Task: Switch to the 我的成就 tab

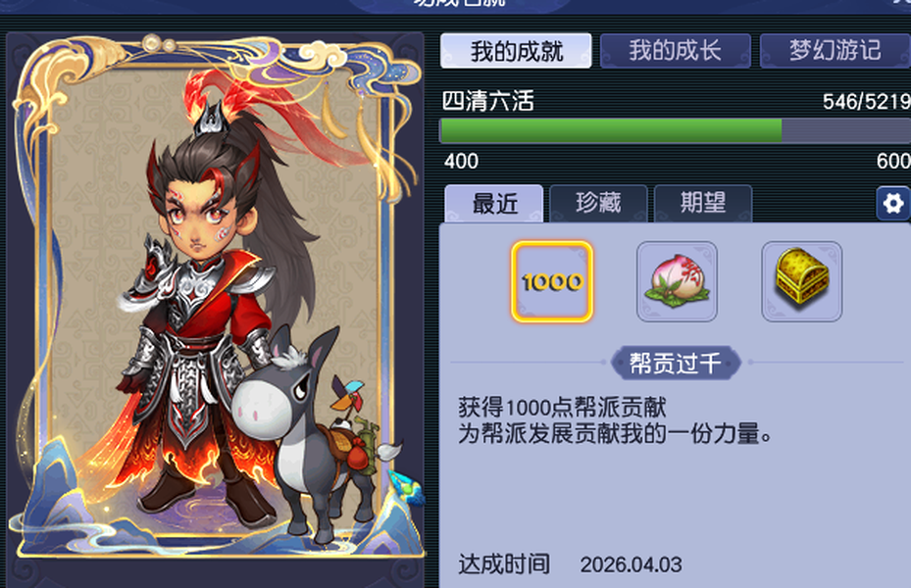Action: click(x=516, y=51)
